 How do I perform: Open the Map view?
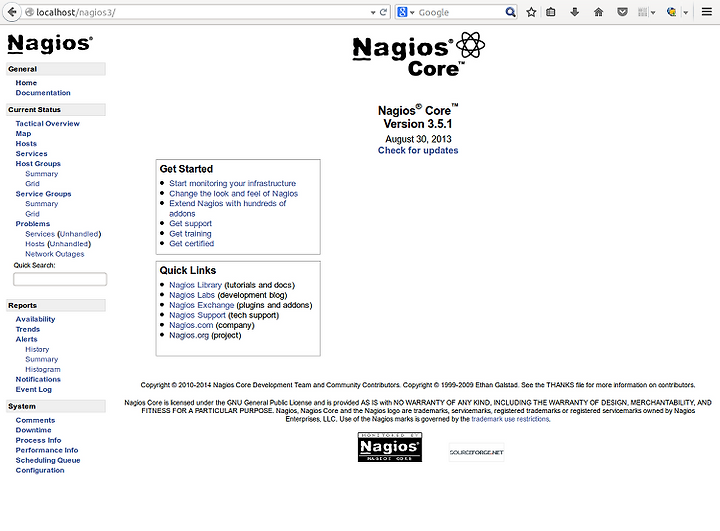pos(23,134)
